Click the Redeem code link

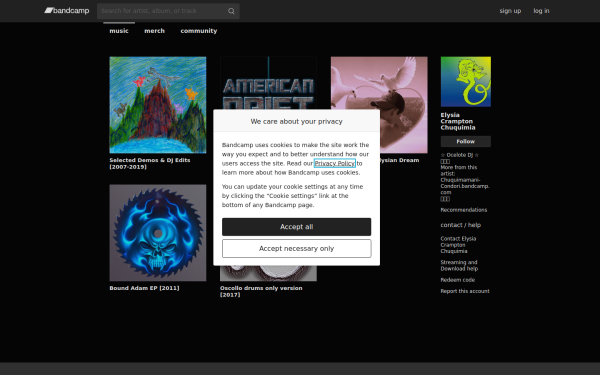pos(458,280)
